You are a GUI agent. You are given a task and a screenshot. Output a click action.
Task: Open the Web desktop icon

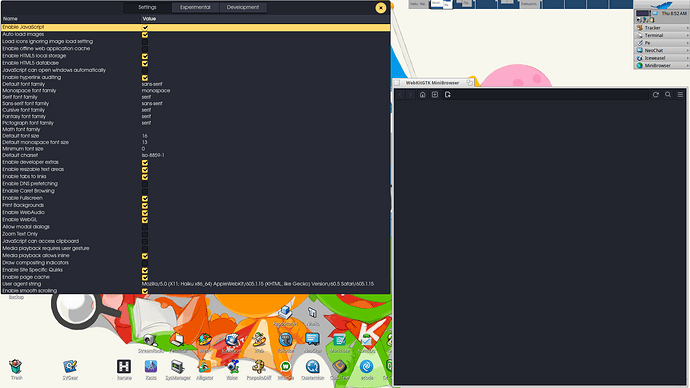(x=259, y=343)
